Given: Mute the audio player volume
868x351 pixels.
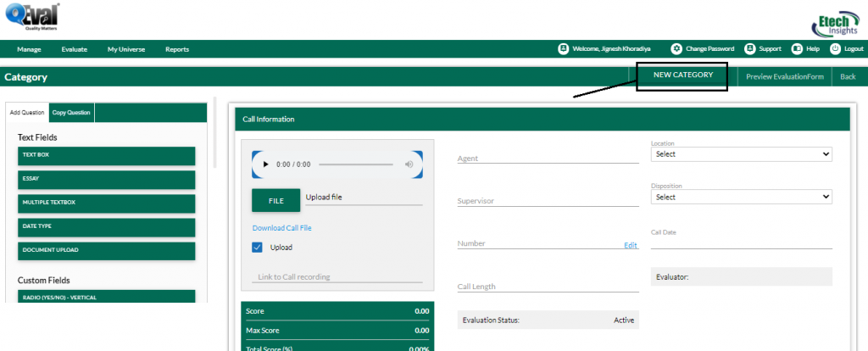Looking at the screenshot, I should [x=409, y=164].
